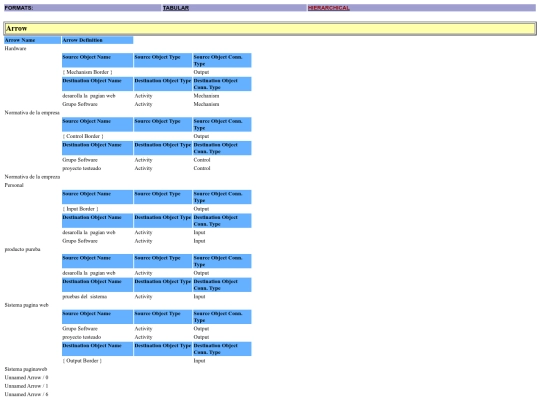Screen dimensions: 540x405
Task: Click Source Object Type header under Hardware
Action: pyautogui.click(x=163, y=60)
